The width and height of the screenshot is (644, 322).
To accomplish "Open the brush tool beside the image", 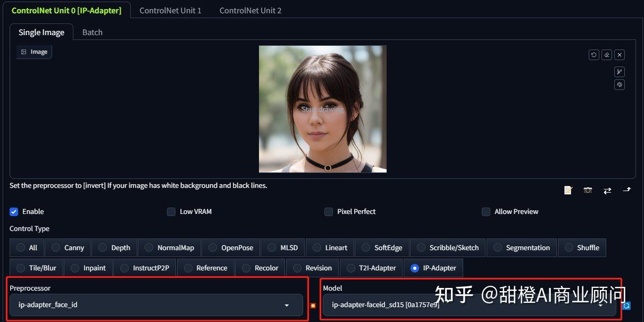I will click(x=619, y=71).
